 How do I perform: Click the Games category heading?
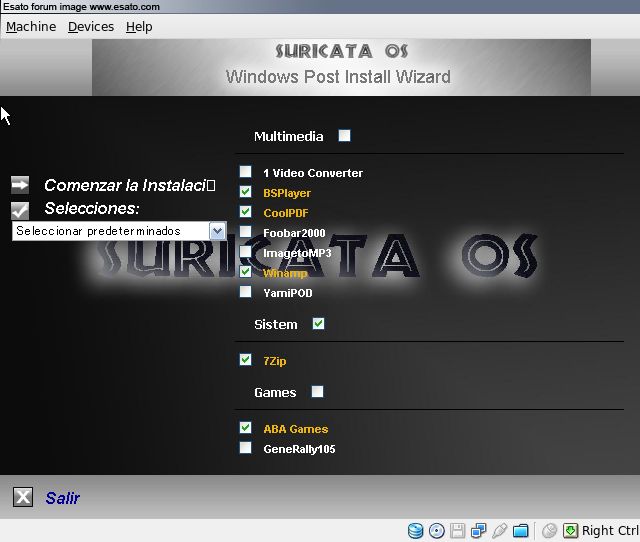click(275, 392)
